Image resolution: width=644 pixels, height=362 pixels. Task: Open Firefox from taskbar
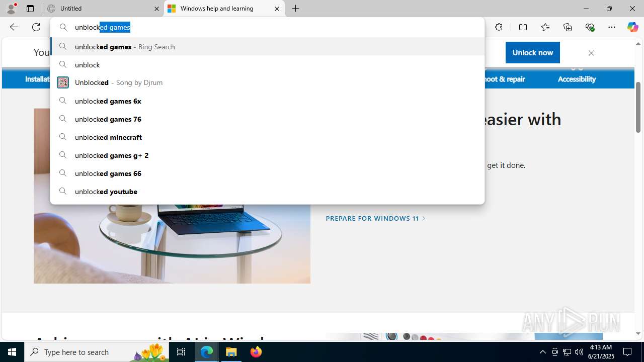pos(256,352)
